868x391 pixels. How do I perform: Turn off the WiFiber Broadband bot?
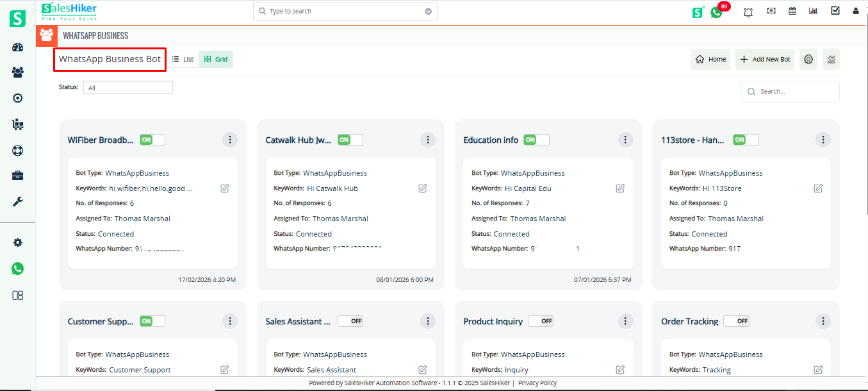click(152, 139)
